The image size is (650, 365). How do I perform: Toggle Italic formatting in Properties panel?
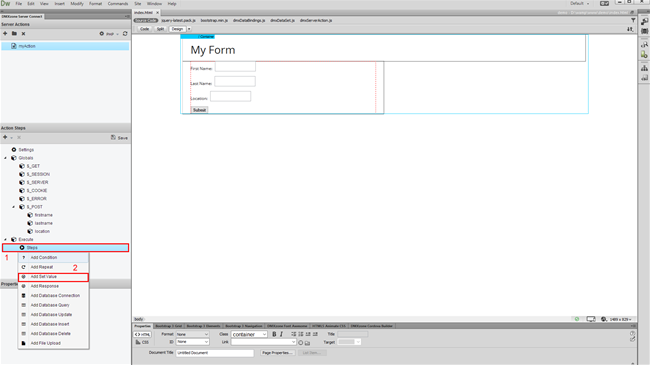click(x=281, y=334)
